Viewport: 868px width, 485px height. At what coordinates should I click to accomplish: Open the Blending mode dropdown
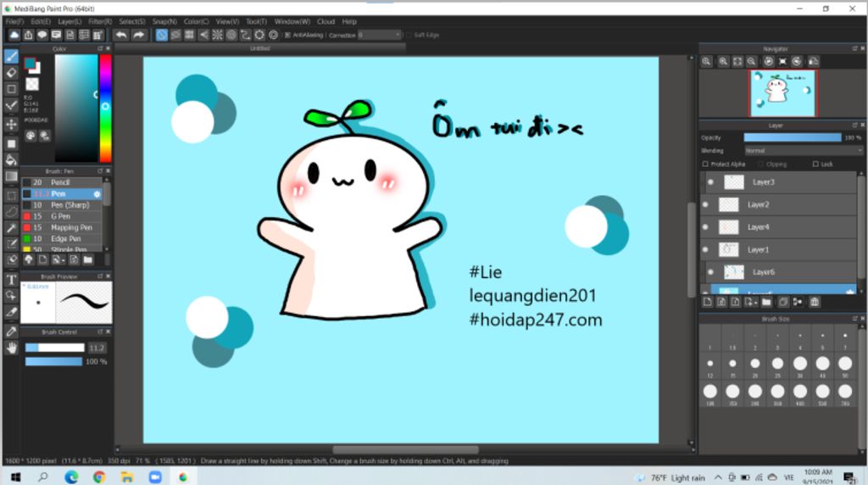pos(803,151)
